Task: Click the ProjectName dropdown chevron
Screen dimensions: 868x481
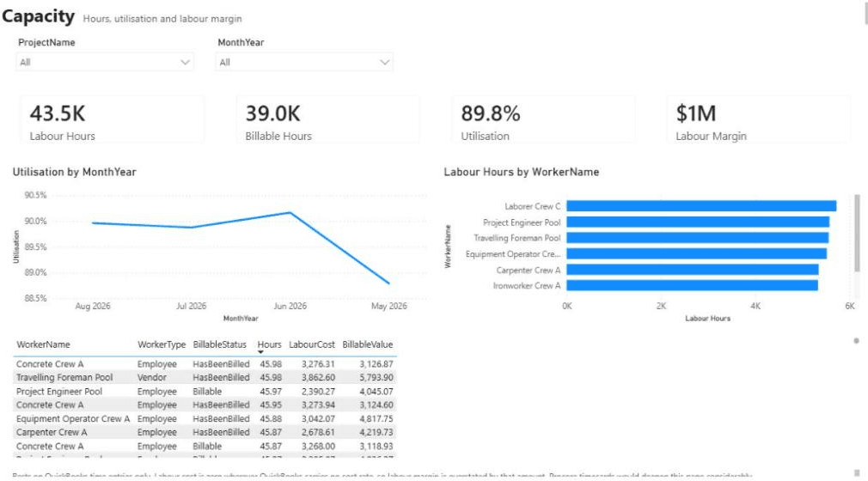Action: click(186, 62)
